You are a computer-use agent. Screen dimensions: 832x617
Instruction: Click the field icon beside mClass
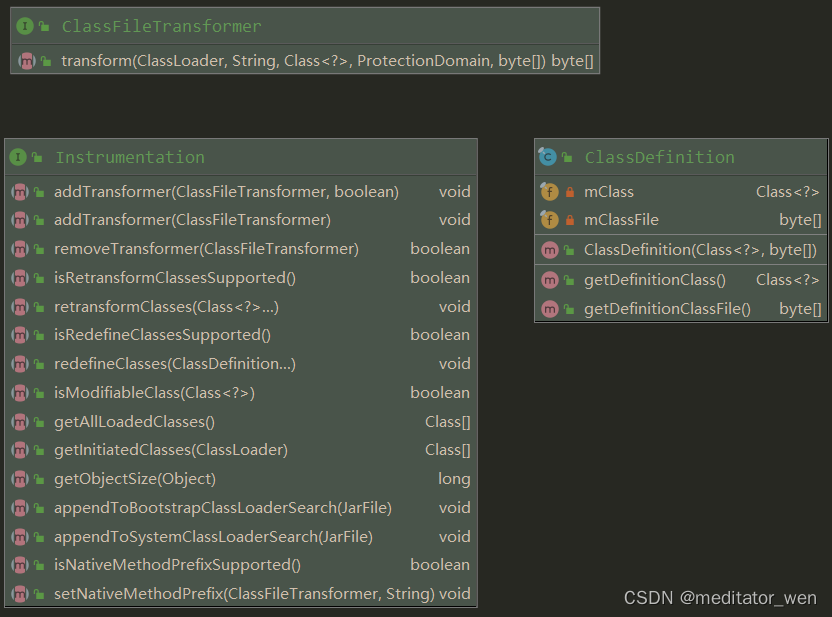coord(549,192)
